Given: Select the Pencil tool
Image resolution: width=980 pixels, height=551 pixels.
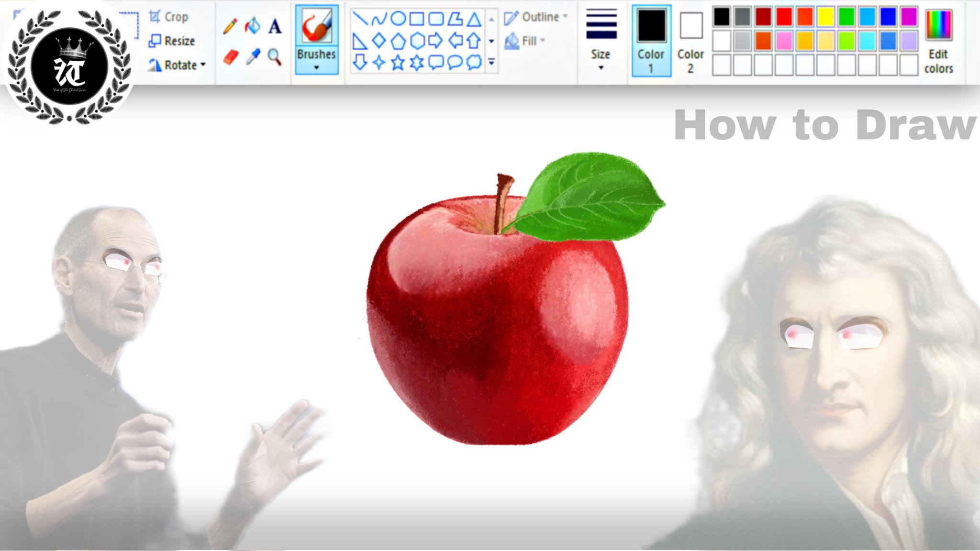Looking at the screenshot, I should pos(230,26).
